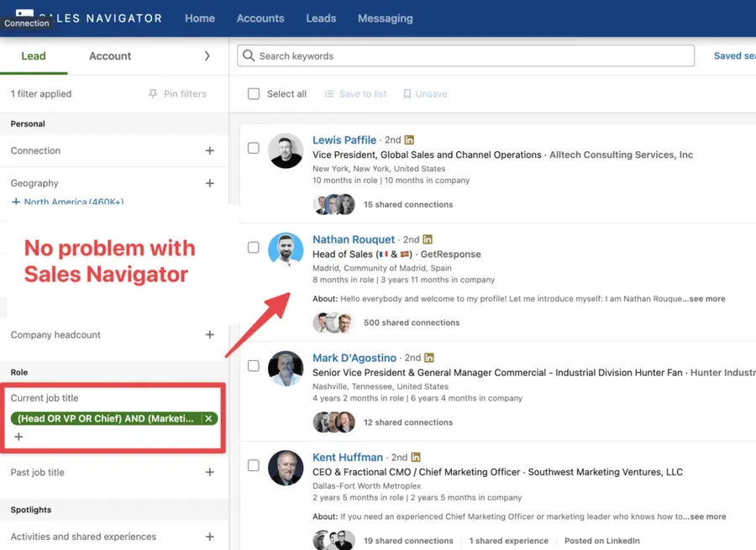Toggle the Select all checkbox

253,94
